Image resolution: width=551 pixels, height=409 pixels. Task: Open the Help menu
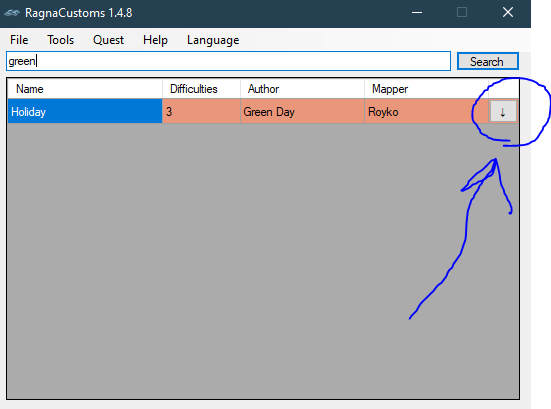[155, 40]
